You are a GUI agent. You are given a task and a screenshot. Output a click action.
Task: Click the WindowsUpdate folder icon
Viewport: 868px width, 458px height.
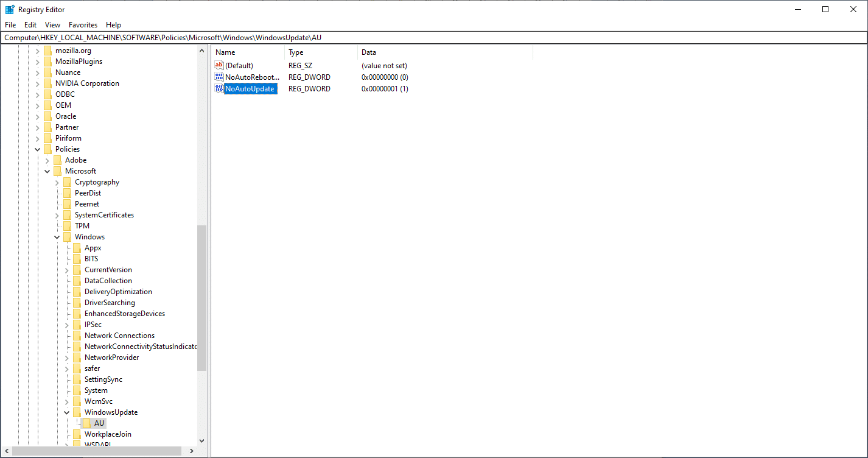(x=77, y=412)
